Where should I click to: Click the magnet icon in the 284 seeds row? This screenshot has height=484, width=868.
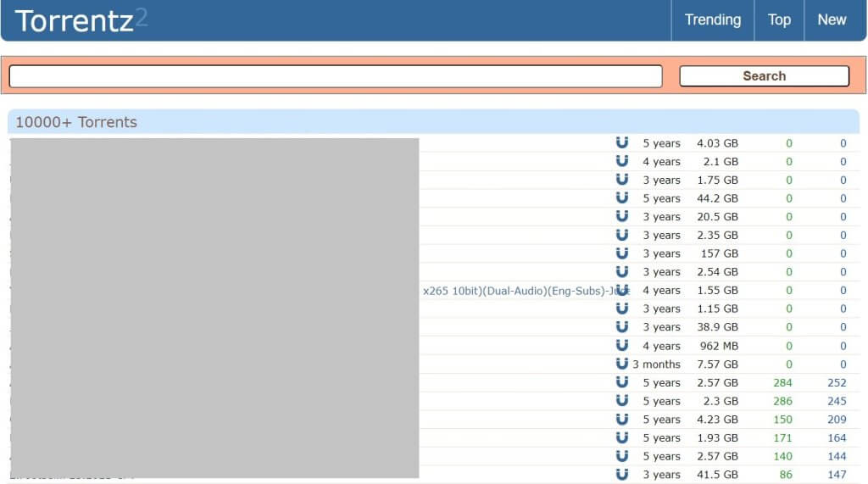pyautogui.click(x=622, y=382)
